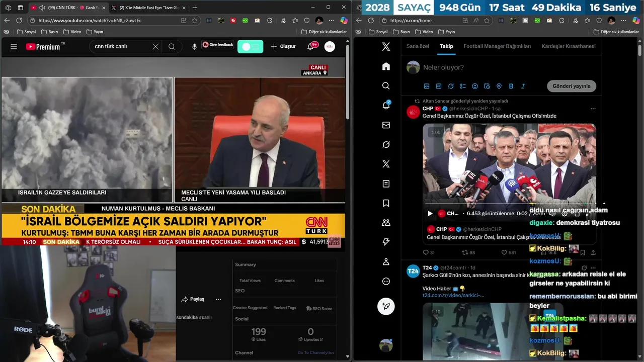
Task: Mute the CNN TÜRK tab audio icon
Action: point(41,8)
